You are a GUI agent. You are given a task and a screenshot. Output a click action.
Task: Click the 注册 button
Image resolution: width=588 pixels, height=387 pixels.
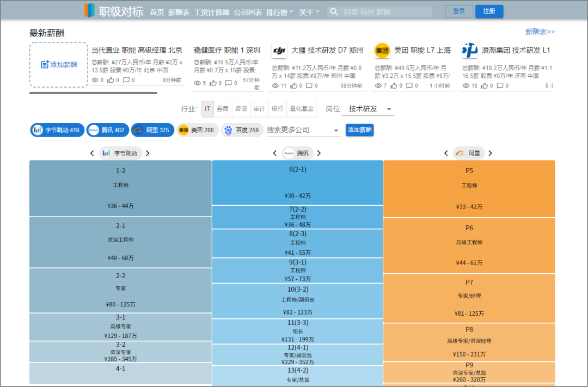[489, 11]
